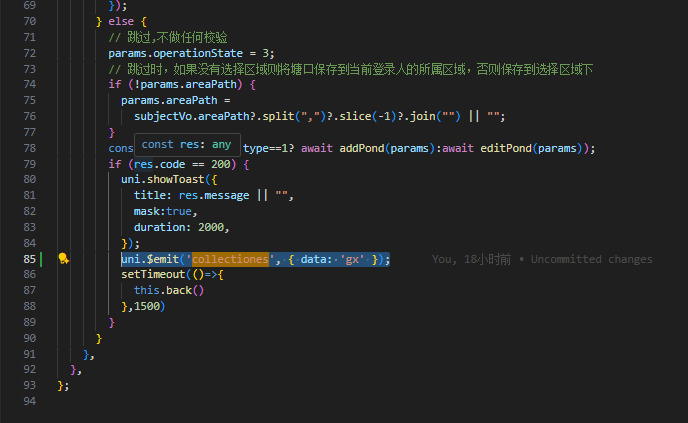Click the lightbulb quick-fix icon on line 85
The width and height of the screenshot is (688, 423).
(x=63, y=259)
